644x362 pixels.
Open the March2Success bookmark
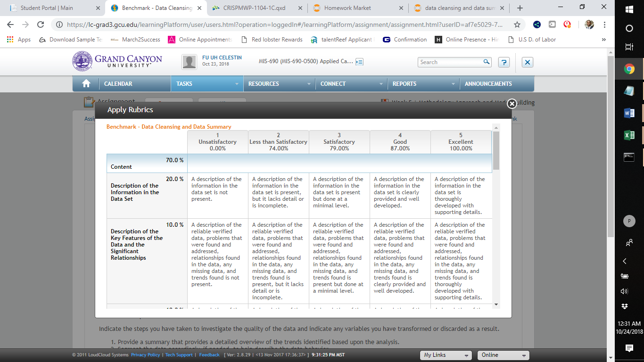(135, 40)
